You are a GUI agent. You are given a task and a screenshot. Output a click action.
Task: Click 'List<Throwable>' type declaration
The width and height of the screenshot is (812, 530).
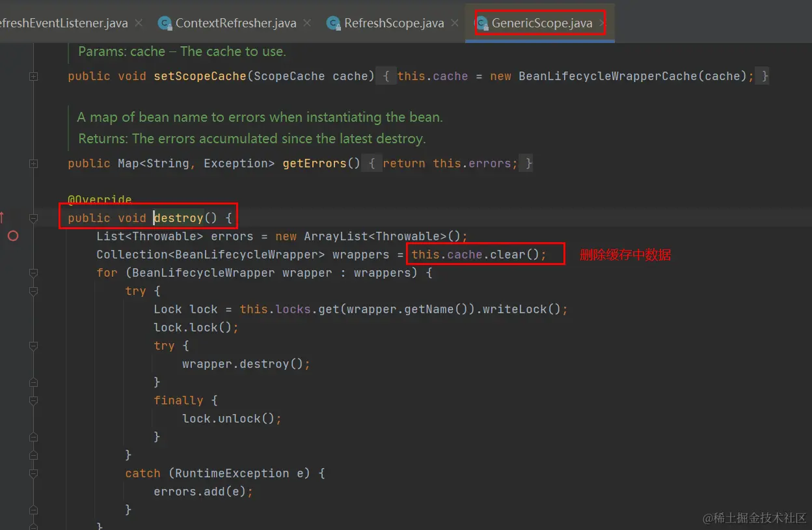click(150, 236)
